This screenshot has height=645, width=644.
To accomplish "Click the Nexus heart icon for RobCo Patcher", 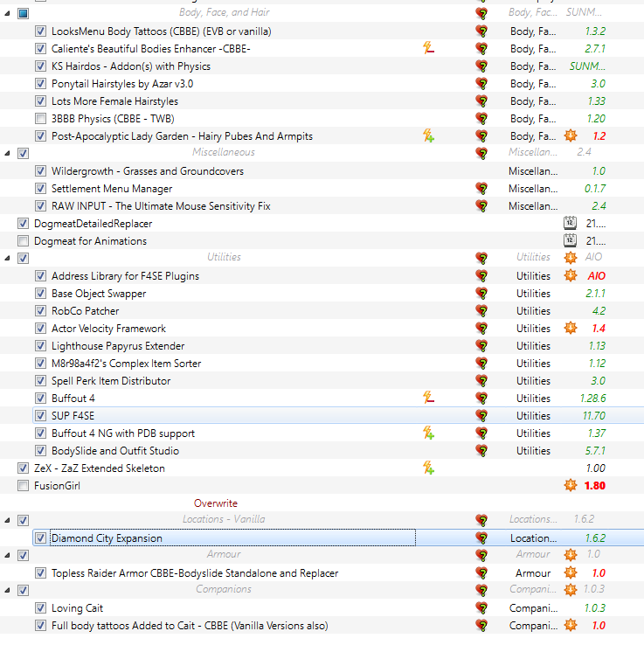I will (481, 310).
